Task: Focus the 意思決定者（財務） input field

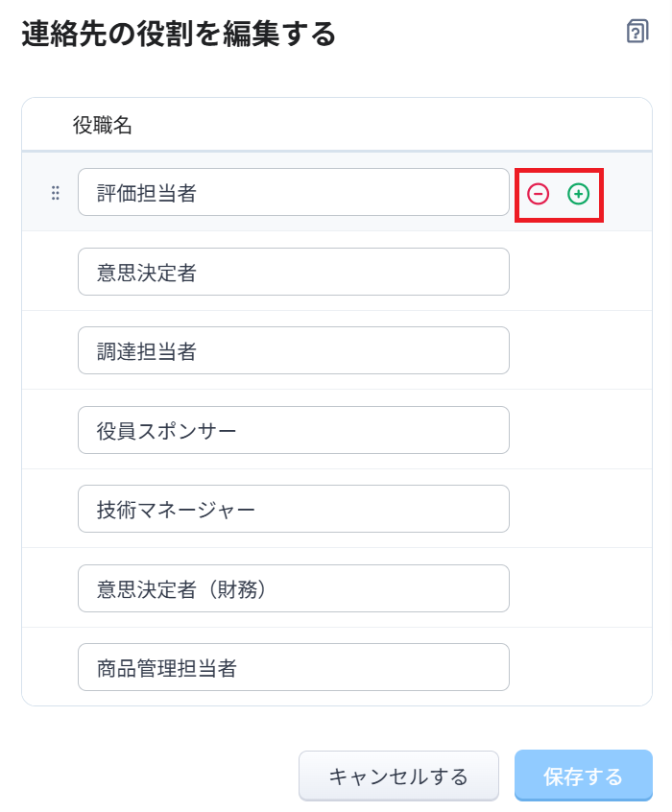Action: pos(293,588)
